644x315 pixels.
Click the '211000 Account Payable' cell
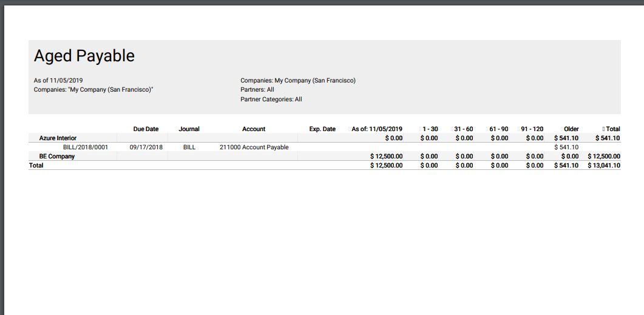click(x=254, y=147)
